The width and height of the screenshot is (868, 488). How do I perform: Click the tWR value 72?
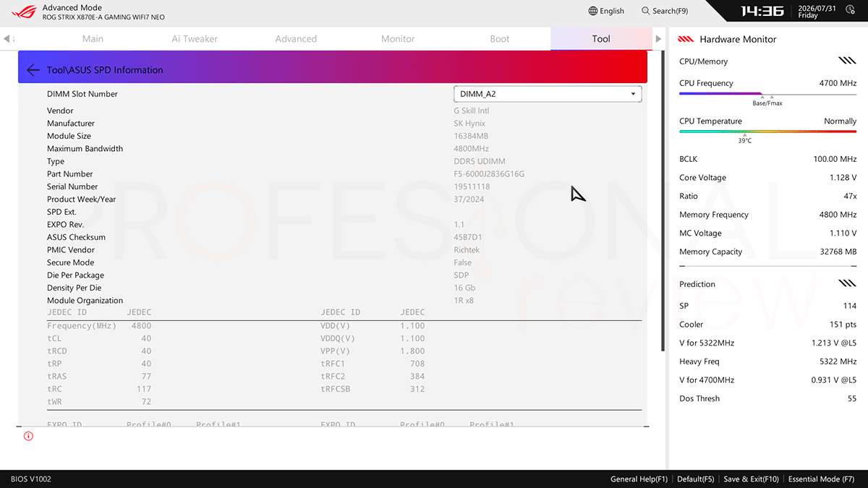tap(146, 402)
